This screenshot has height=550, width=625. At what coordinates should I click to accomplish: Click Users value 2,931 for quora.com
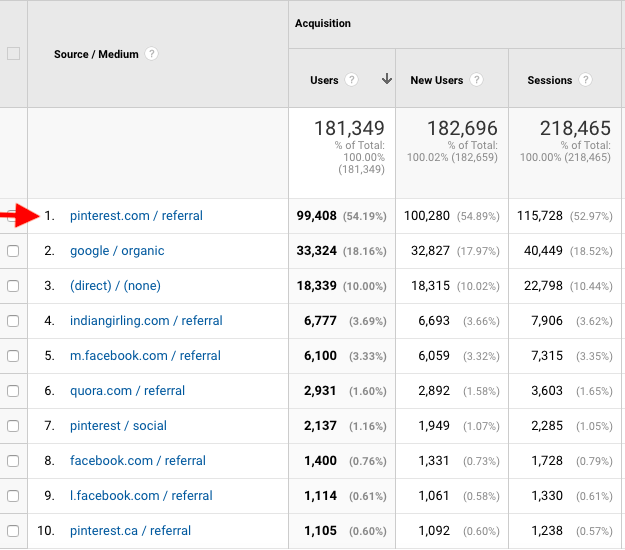[320, 391]
